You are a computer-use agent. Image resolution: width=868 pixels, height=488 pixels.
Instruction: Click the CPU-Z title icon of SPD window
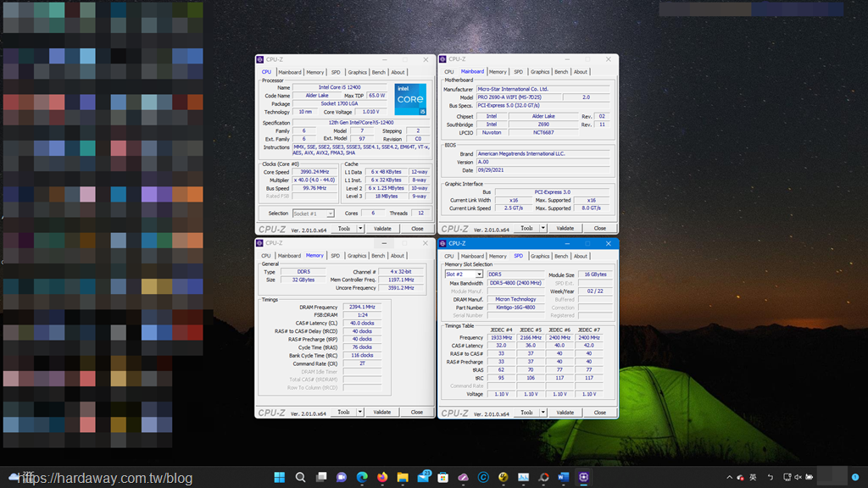tap(442, 243)
